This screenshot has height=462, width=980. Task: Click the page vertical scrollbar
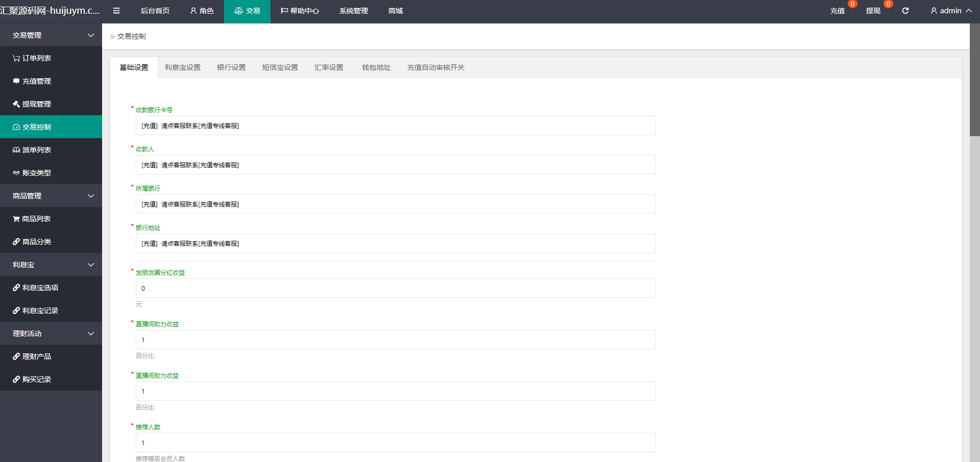click(974, 82)
